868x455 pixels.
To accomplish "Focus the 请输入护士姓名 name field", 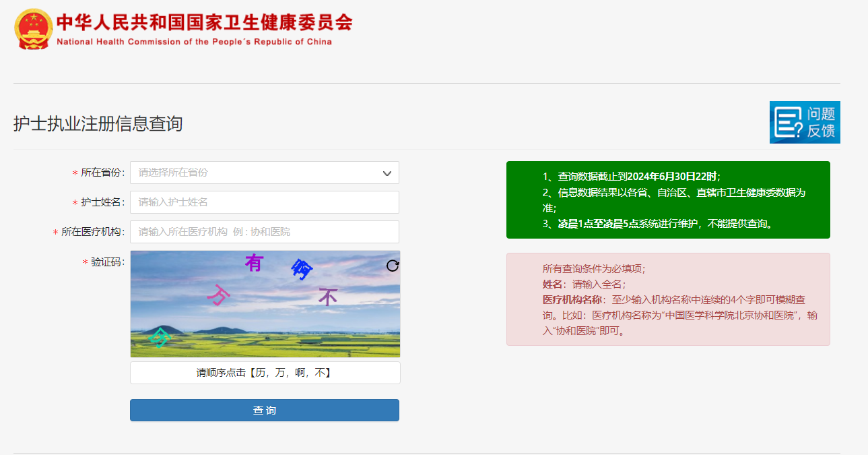I will click(x=264, y=202).
